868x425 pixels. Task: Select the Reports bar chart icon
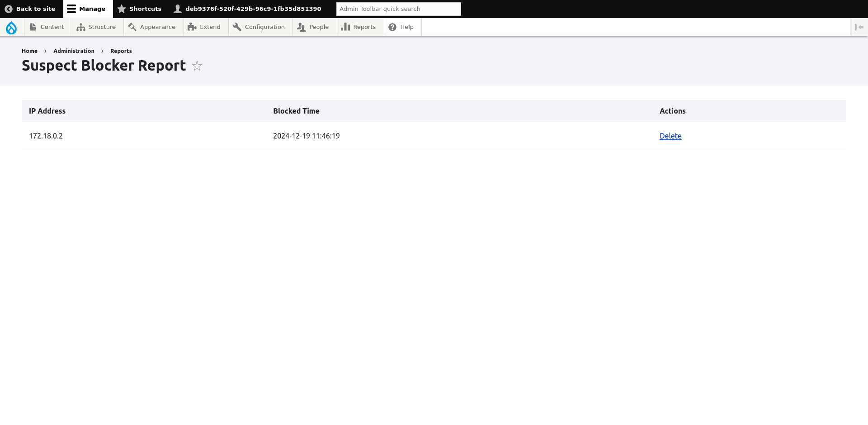345,27
